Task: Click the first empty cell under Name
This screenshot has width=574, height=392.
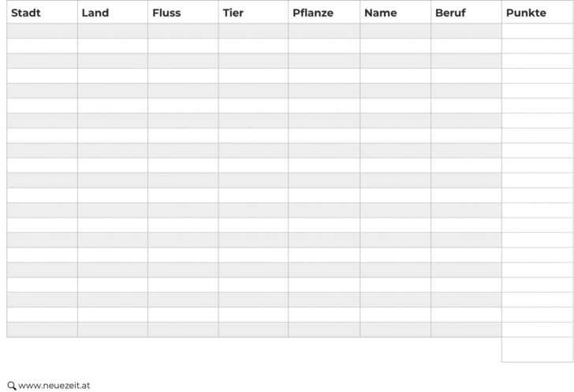Action: tap(395, 31)
